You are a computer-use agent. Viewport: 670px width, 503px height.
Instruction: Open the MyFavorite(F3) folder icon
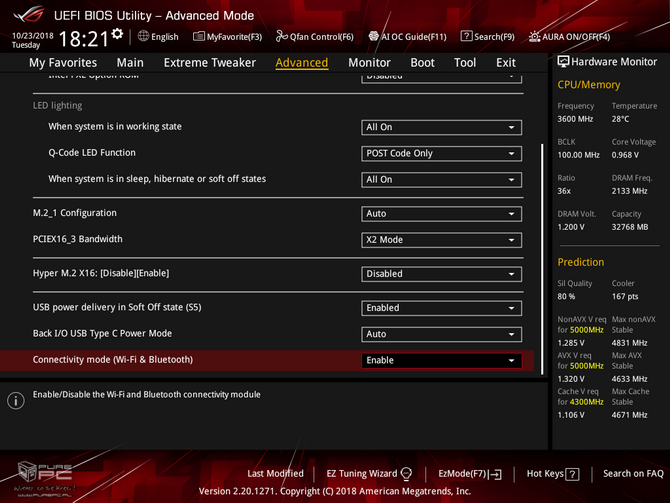(x=199, y=36)
